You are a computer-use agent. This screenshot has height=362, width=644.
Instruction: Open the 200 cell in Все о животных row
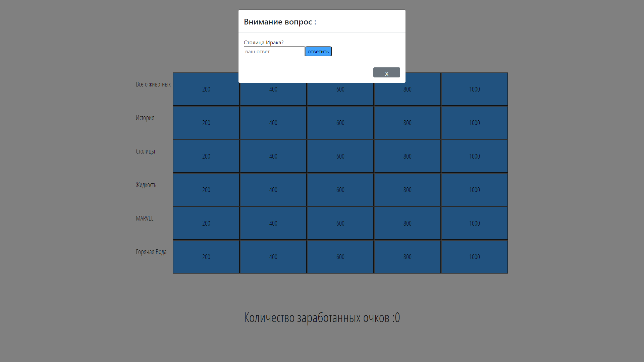point(206,89)
